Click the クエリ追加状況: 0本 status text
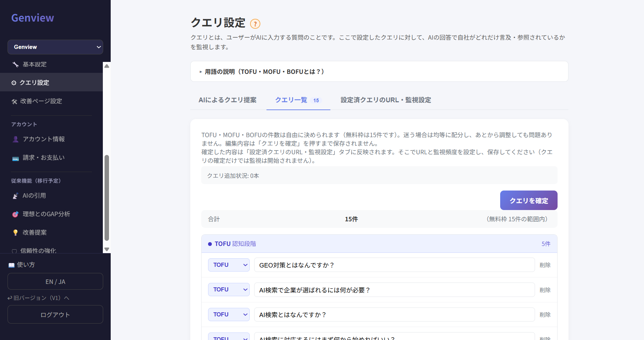This screenshot has width=644, height=340. [x=233, y=175]
